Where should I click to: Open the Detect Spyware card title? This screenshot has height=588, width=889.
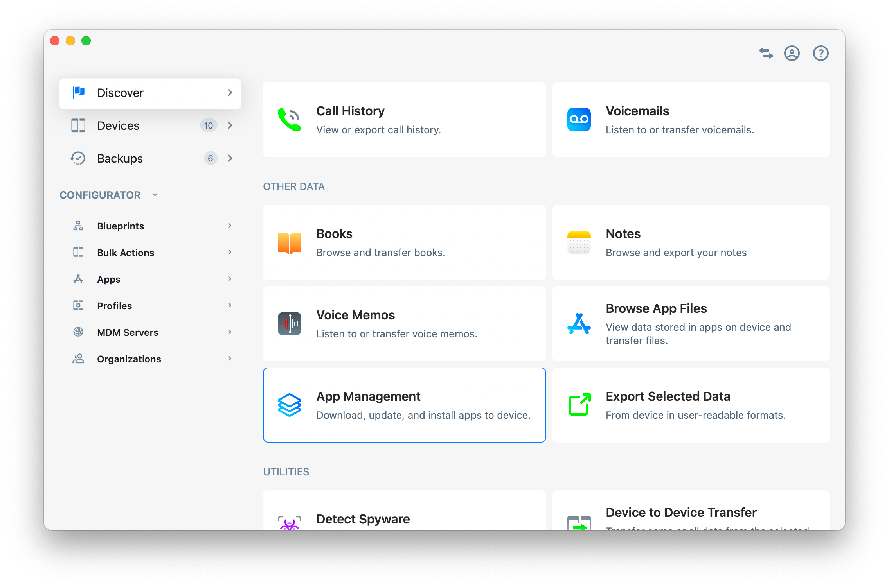point(363,519)
